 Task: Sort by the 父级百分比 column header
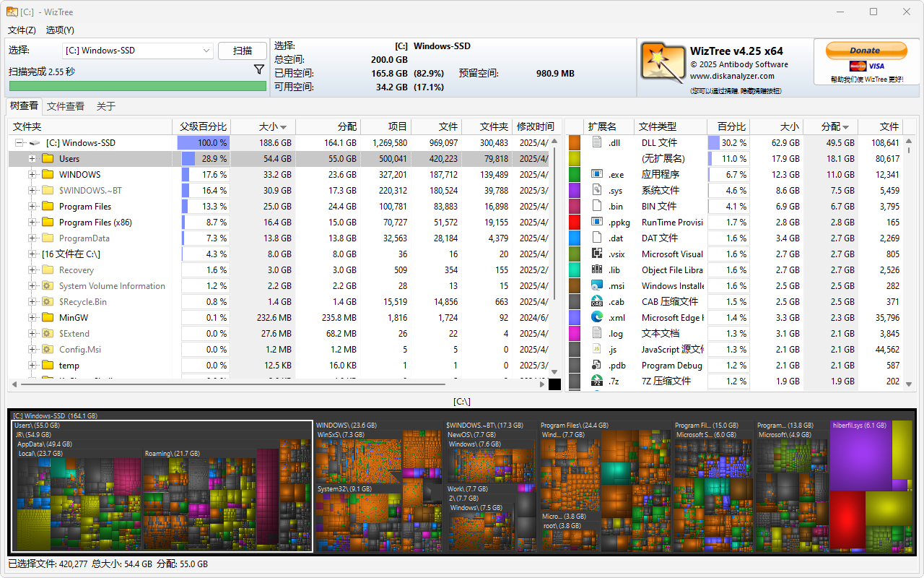click(x=203, y=126)
